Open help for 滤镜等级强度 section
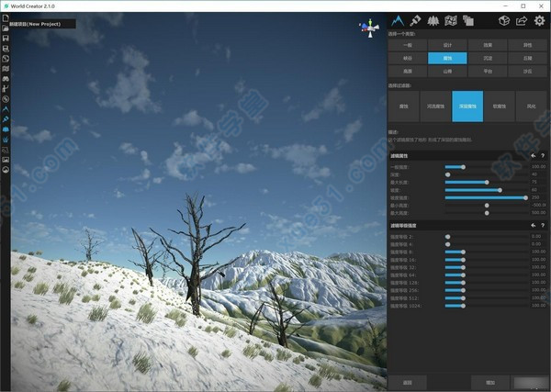Screen dimensions: 551x392 point(543,224)
